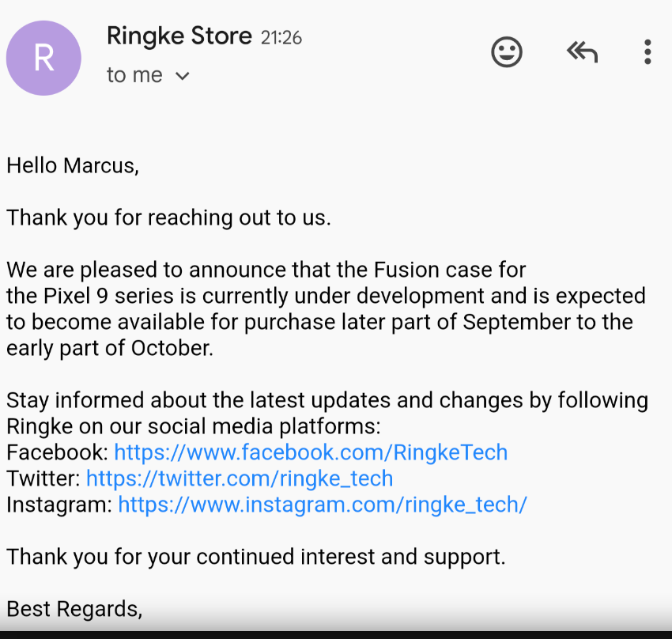Click the "Facebook:" label text
The image size is (672, 639).
(57, 452)
